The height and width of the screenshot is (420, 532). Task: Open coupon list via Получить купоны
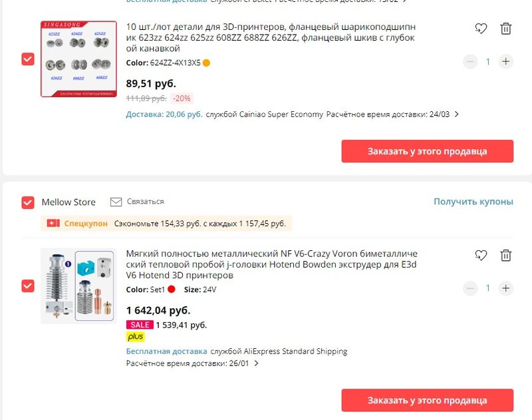point(473,202)
